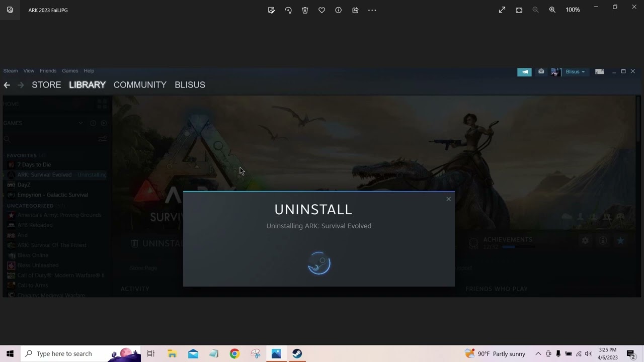The height and width of the screenshot is (362, 644).
Task: Open the Games menu in Steam
Action: coord(70,71)
